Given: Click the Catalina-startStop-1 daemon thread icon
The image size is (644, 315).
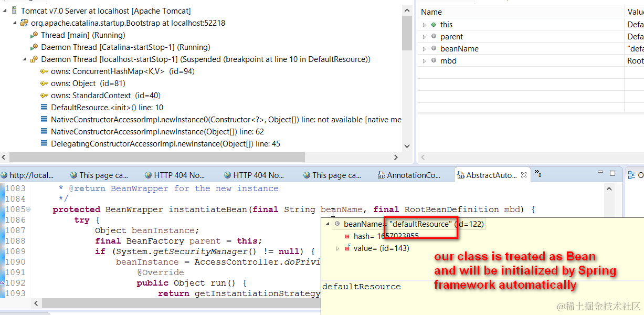Looking at the screenshot, I should 34,47.
